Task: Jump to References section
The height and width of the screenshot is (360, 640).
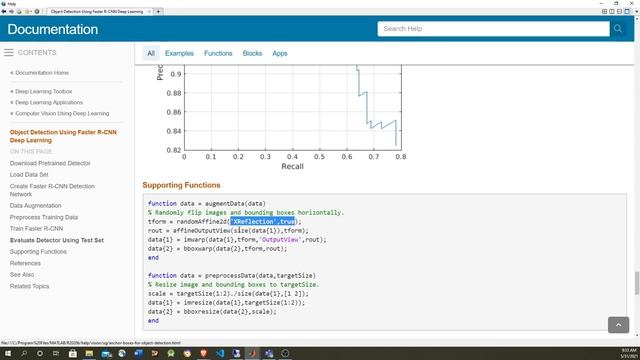Action: pos(25,263)
